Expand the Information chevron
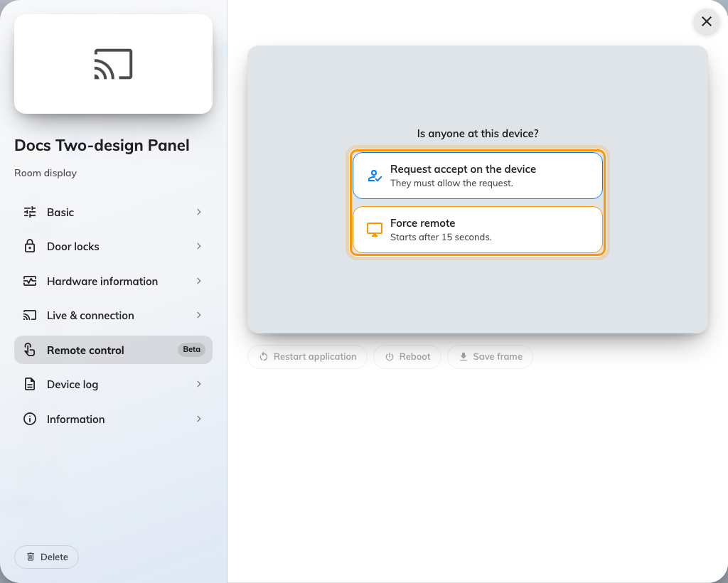Image resolution: width=728 pixels, height=583 pixels. (199, 419)
